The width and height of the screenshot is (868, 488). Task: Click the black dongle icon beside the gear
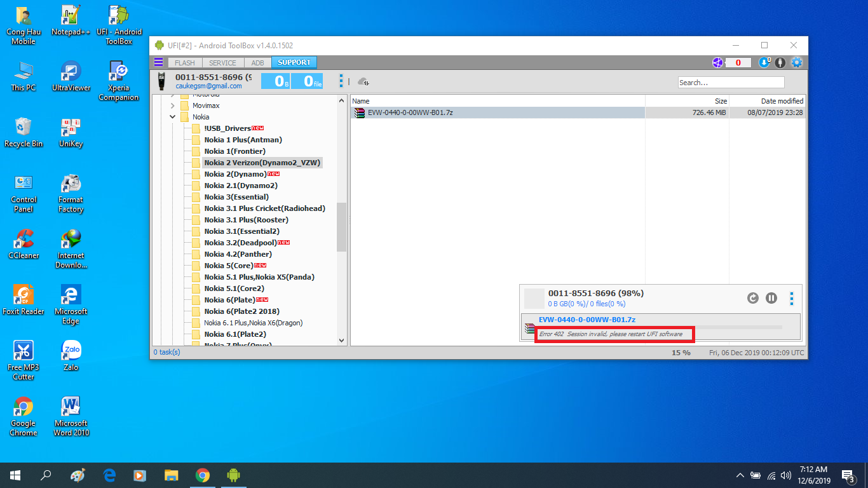780,62
